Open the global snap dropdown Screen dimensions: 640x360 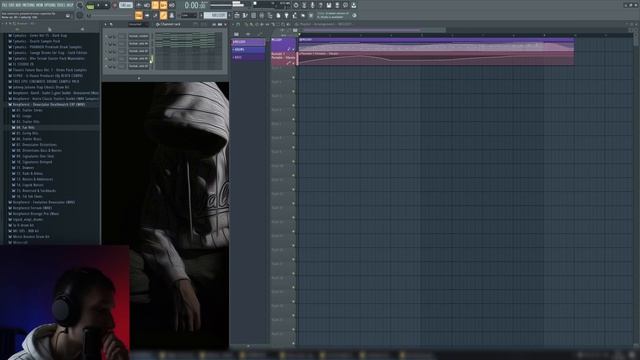pyautogui.click(x=189, y=16)
